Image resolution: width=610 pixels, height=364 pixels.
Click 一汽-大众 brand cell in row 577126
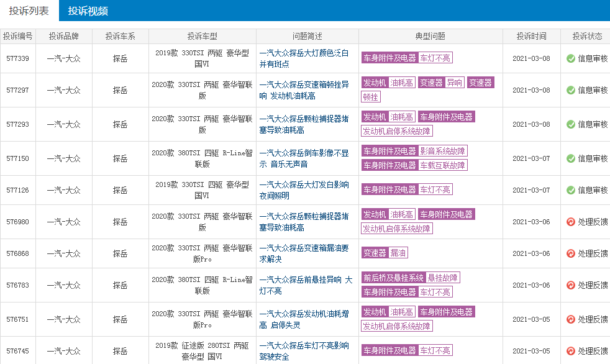(64, 190)
